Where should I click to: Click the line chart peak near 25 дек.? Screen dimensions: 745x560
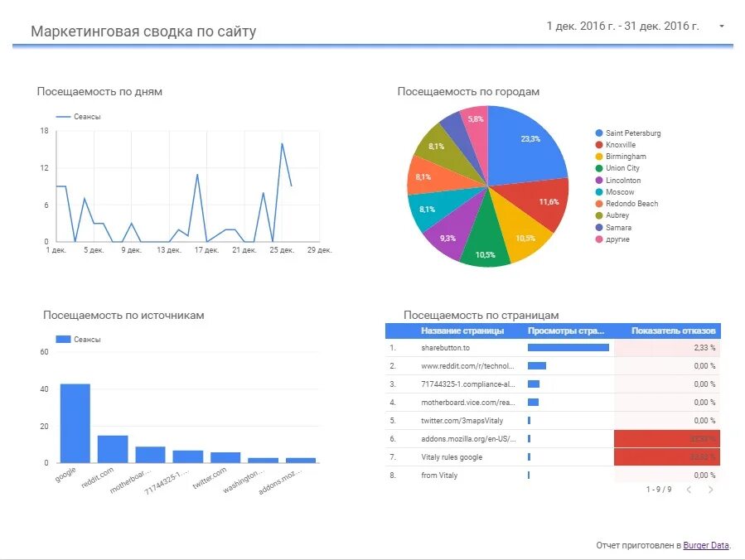[x=283, y=143]
